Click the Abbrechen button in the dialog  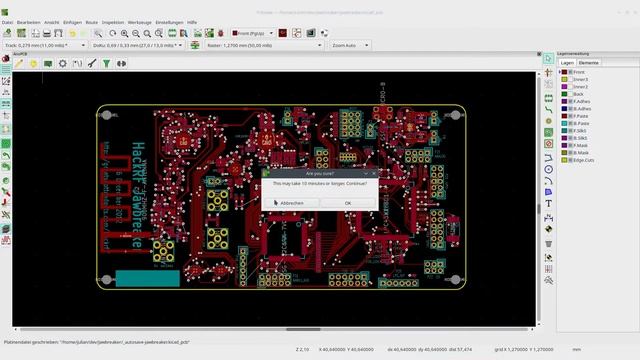[x=291, y=203]
